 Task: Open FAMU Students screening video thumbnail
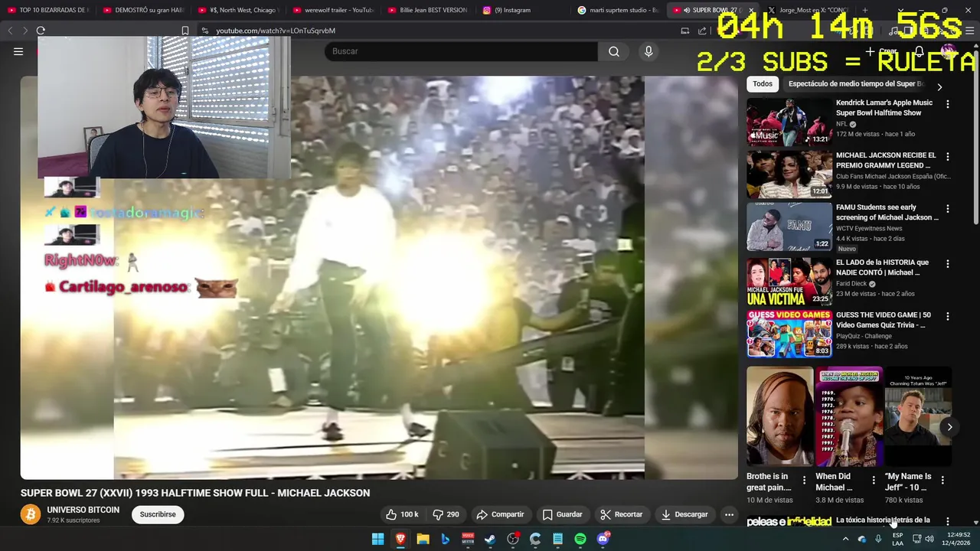789,227
